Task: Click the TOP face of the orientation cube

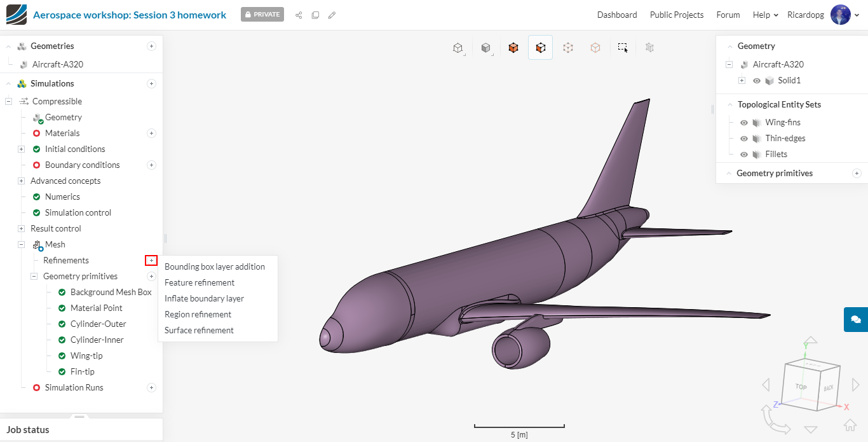Action: point(801,386)
